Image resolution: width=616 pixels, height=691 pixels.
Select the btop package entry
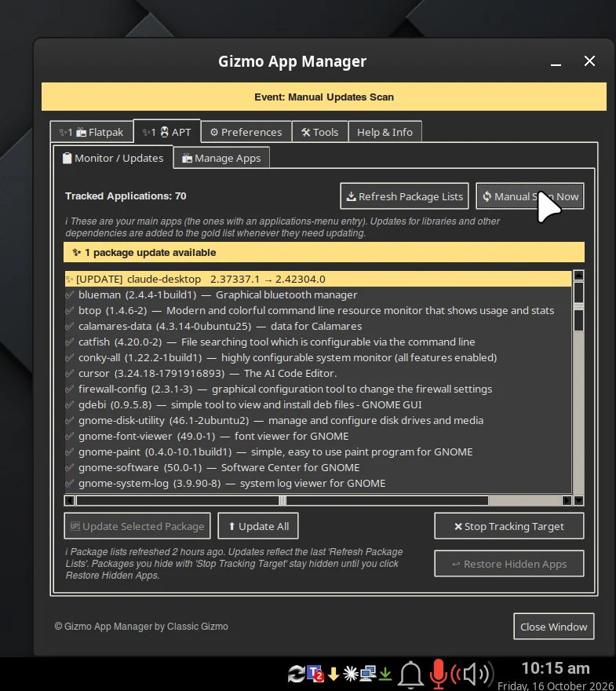pyautogui.click(x=318, y=310)
